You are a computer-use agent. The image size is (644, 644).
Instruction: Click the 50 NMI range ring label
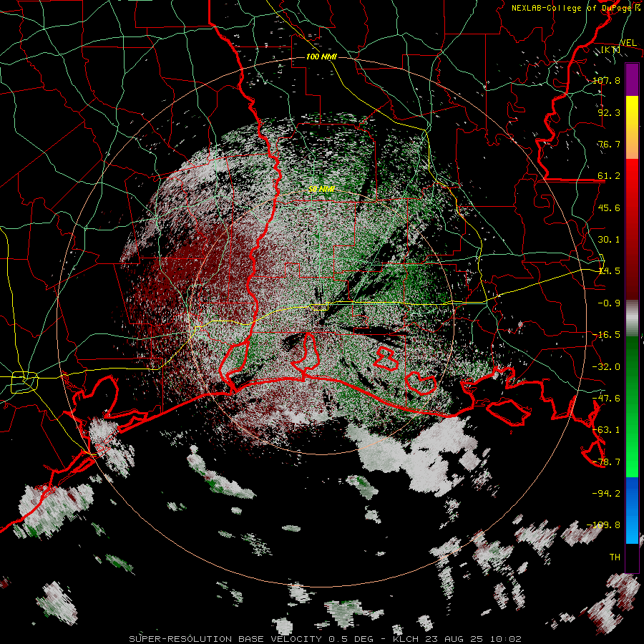[x=321, y=189]
